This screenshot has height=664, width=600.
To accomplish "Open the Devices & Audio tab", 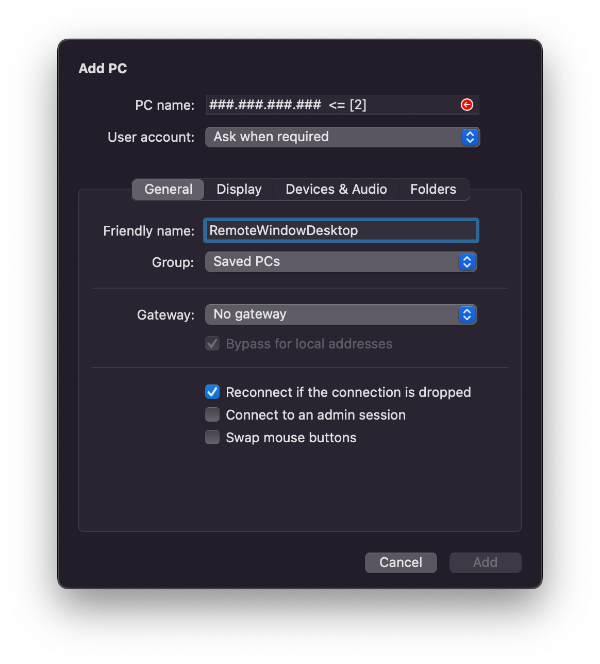I will (336, 189).
